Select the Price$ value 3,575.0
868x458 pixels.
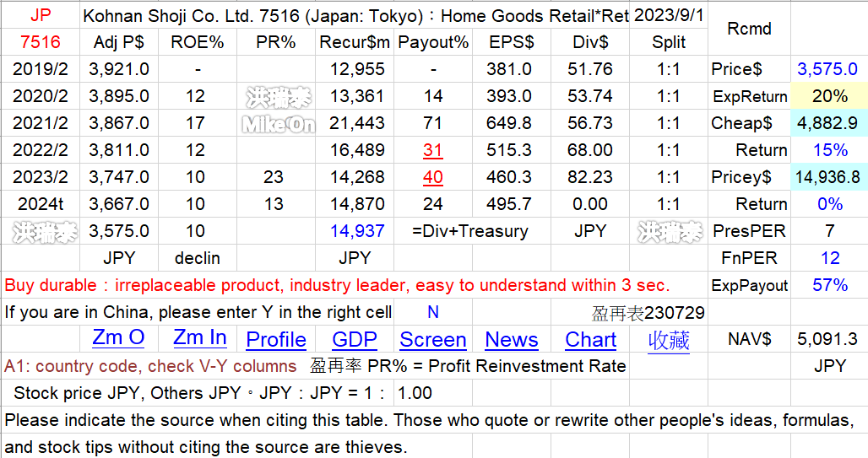[x=827, y=69]
